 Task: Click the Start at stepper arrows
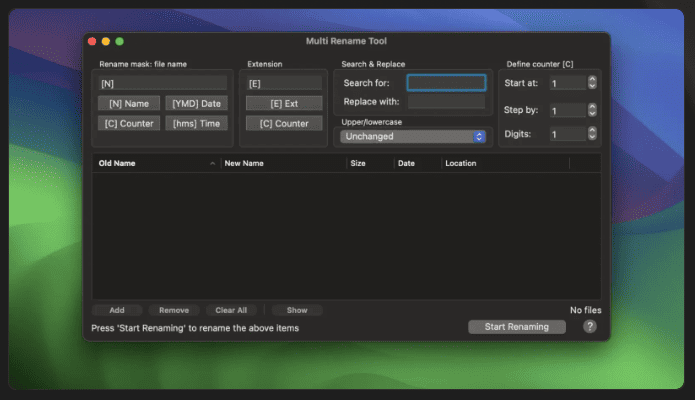click(592, 82)
